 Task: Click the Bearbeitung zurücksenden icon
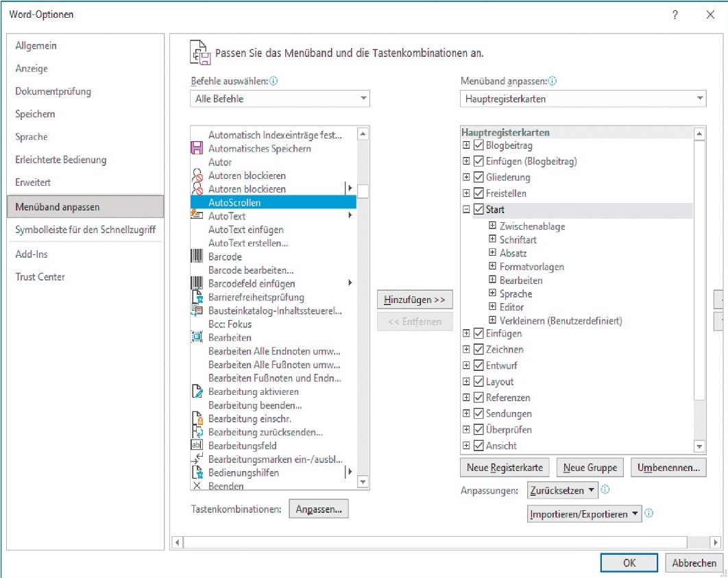tap(197, 432)
